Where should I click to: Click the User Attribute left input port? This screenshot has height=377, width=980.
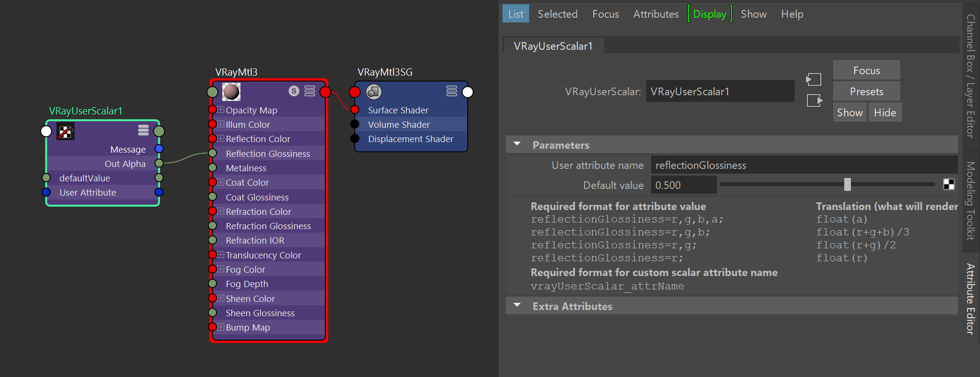46,192
